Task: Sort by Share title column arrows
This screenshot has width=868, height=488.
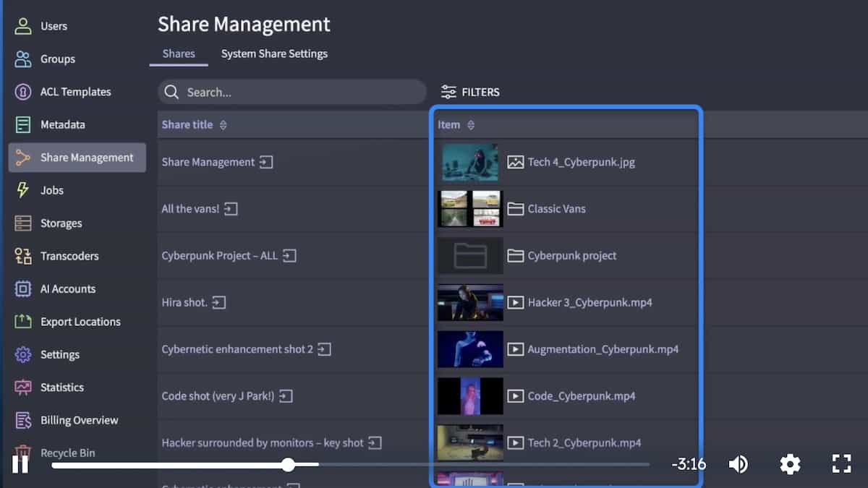Action: [x=224, y=125]
